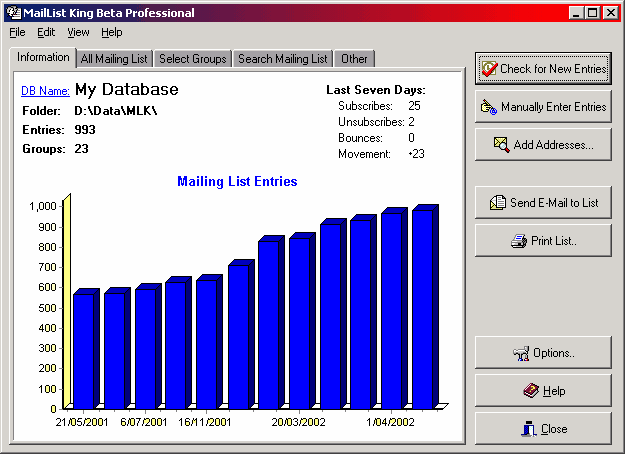Click the Check for New Entries label
Viewport: 625px width, 454px height.
point(553,69)
